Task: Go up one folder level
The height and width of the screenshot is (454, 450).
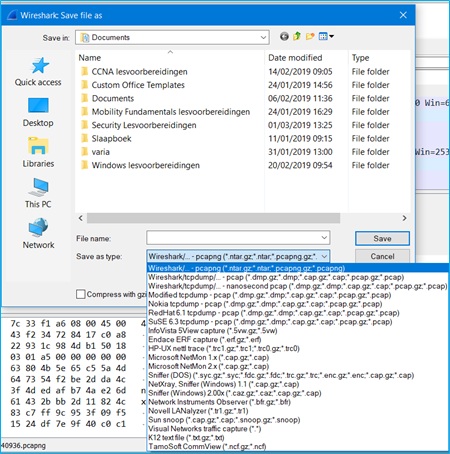Action: click(297, 36)
